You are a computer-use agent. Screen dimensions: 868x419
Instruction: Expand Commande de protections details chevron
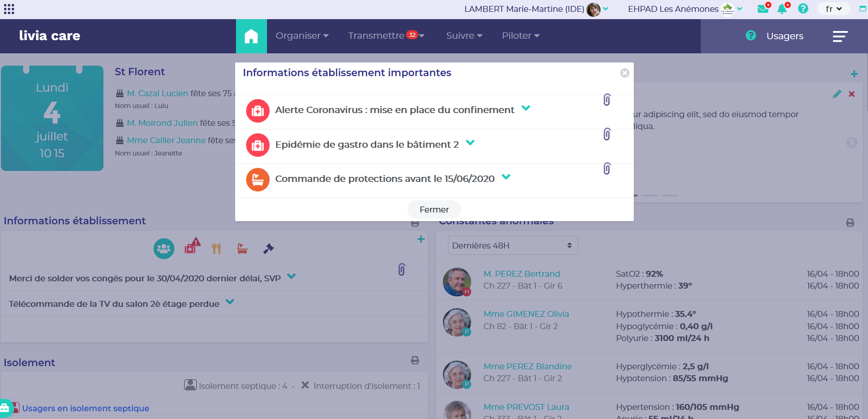coord(506,177)
